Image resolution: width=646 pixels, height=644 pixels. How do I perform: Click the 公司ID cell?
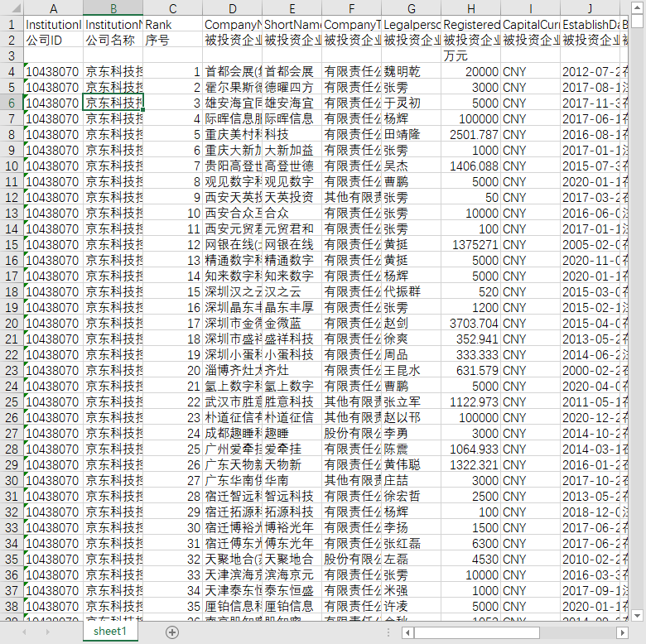(x=53, y=40)
